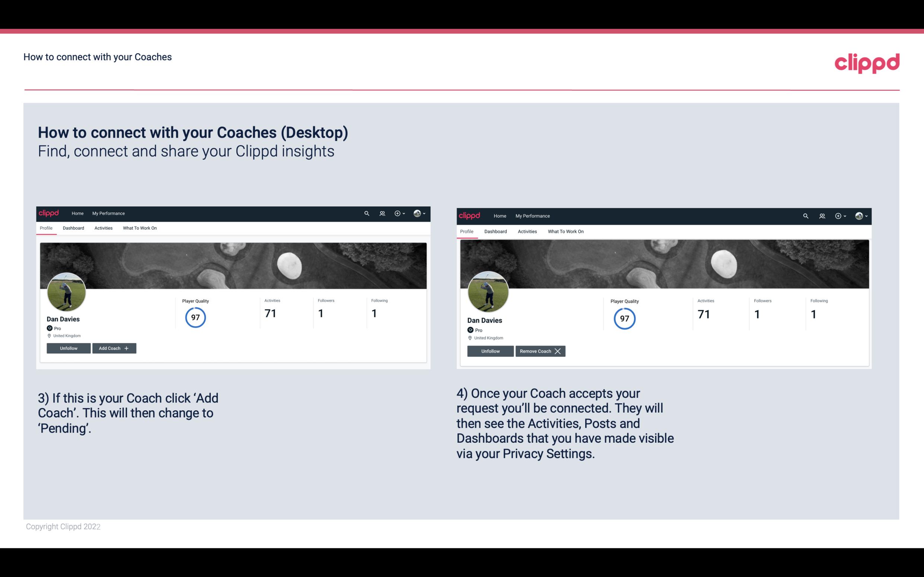This screenshot has width=924, height=577.
Task: Expand My Performance dropdown in navbar
Action: (108, 213)
